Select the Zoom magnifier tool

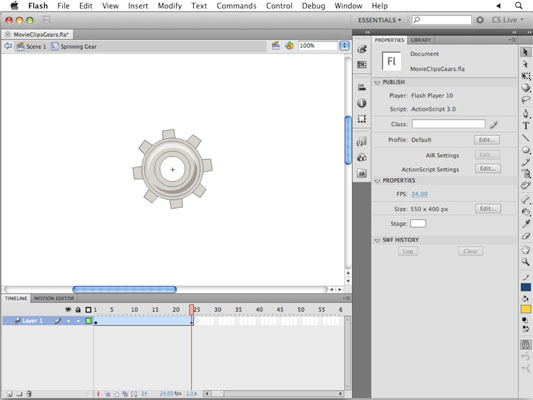coord(526,262)
